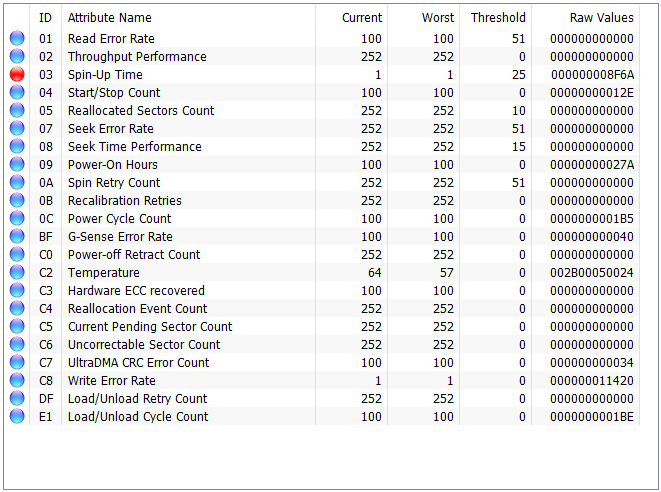Image resolution: width=661 pixels, height=492 pixels.
Task: Click the ID cell BF
Action: tap(46, 237)
